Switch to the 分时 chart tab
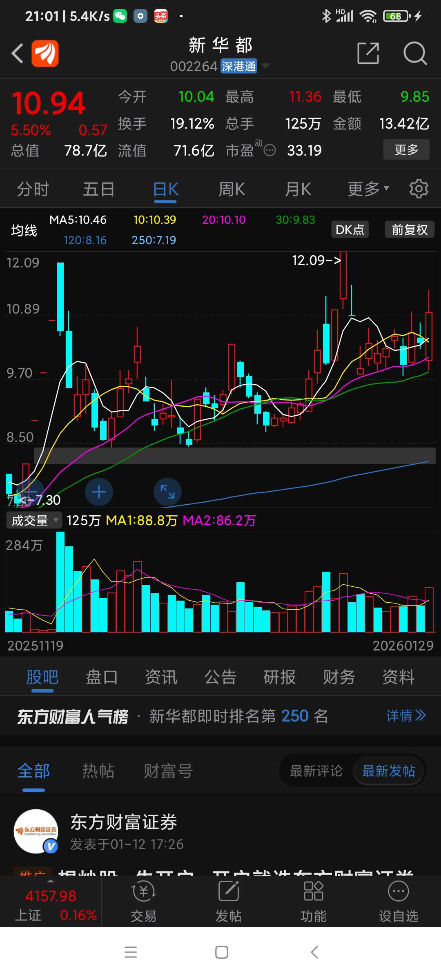 (x=33, y=189)
